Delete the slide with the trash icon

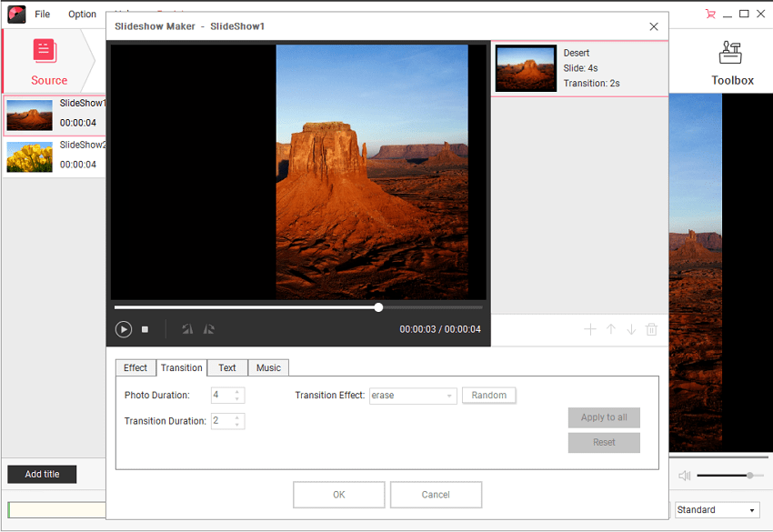tap(651, 329)
